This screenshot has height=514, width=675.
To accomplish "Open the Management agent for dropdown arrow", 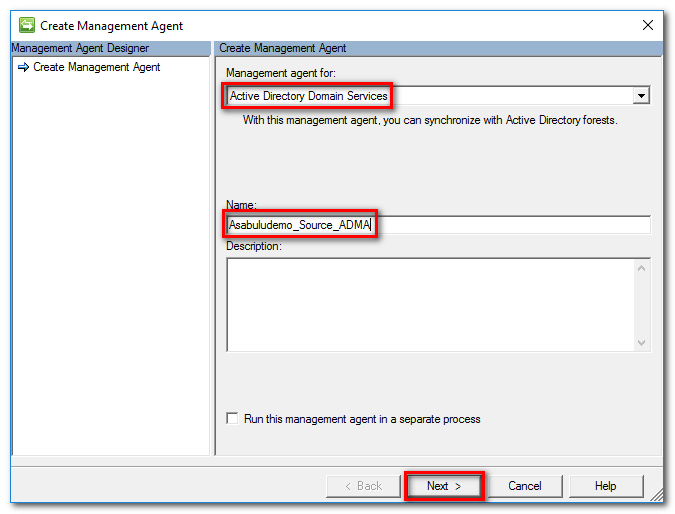I will click(641, 96).
